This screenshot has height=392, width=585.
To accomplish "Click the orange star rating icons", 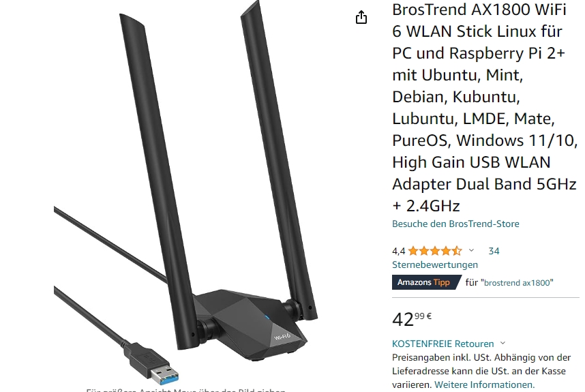I will (435, 251).
